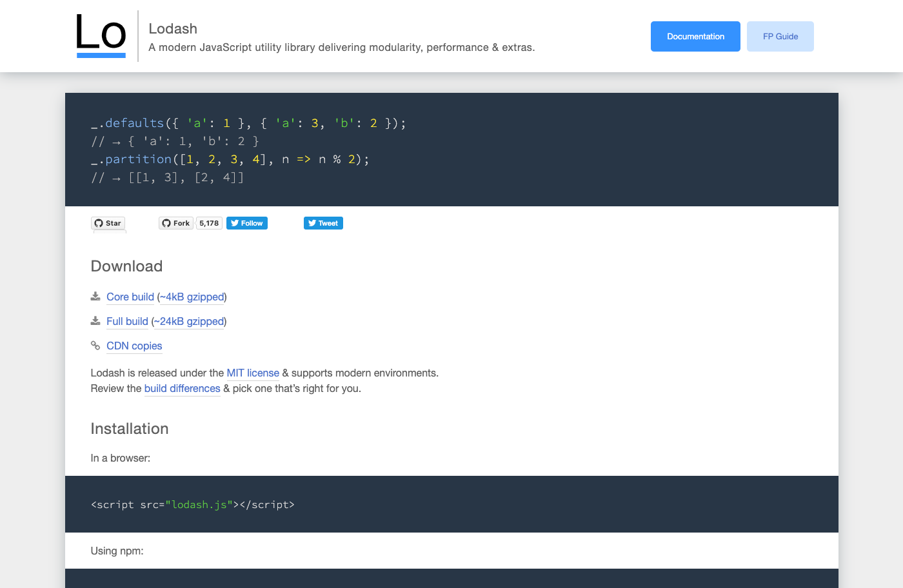View the 5,178 fork count
The width and height of the screenshot is (903, 588).
(209, 223)
